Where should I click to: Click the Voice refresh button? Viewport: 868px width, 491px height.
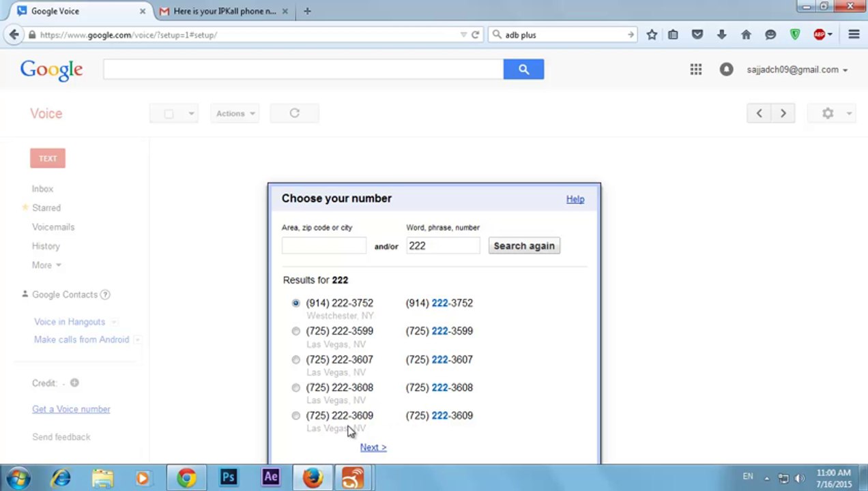pos(294,113)
